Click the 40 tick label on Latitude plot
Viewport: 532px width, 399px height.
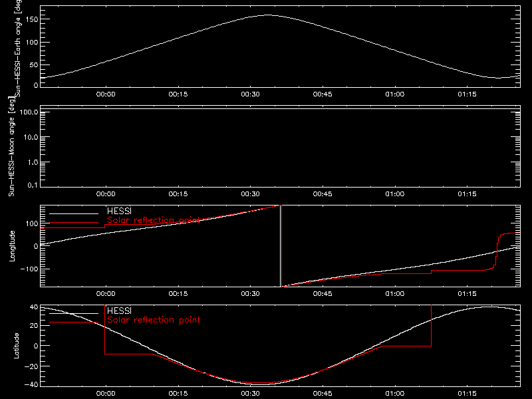[34, 307]
